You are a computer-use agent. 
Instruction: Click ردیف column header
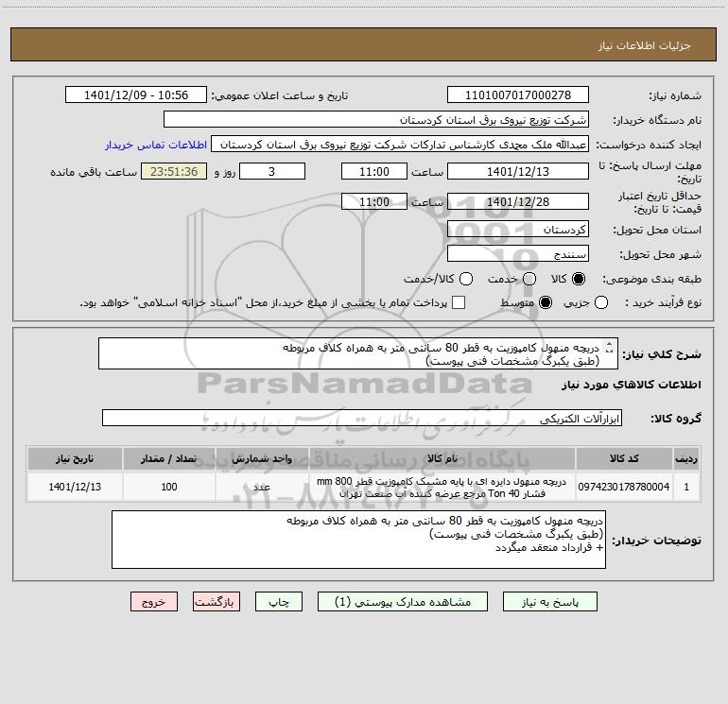[686, 458]
